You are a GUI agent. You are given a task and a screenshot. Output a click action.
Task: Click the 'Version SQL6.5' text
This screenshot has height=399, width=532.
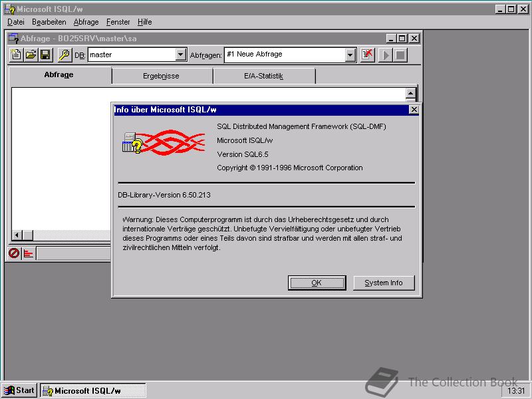(243, 154)
